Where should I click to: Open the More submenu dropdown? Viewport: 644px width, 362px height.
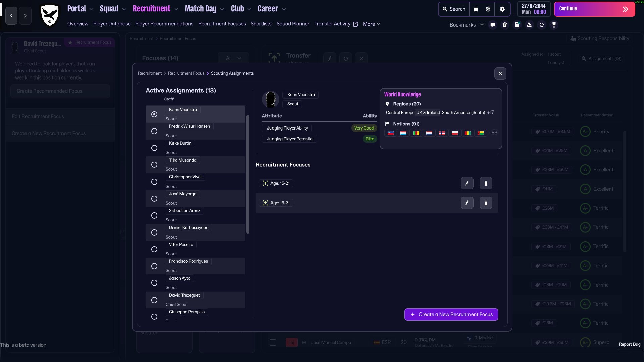pyautogui.click(x=371, y=24)
